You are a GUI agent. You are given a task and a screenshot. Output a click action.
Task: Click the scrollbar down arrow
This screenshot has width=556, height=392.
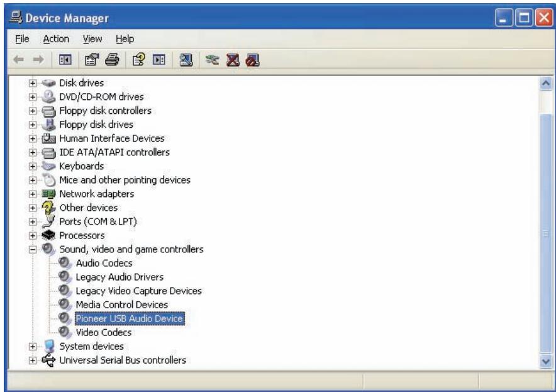coord(546,362)
